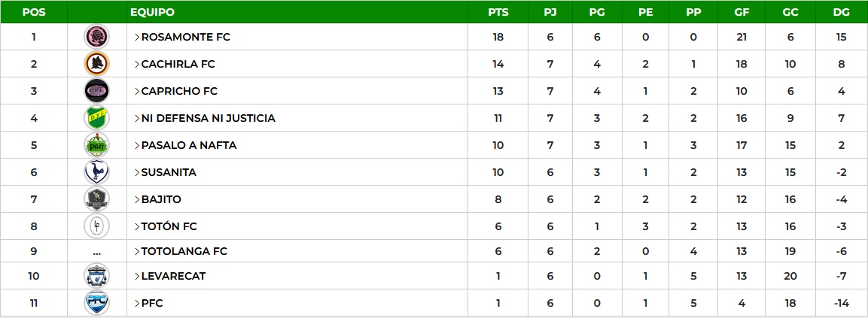This screenshot has height=318, width=868.
Task: Click the Rosamonte FC rose crest logo
Action: click(x=97, y=37)
